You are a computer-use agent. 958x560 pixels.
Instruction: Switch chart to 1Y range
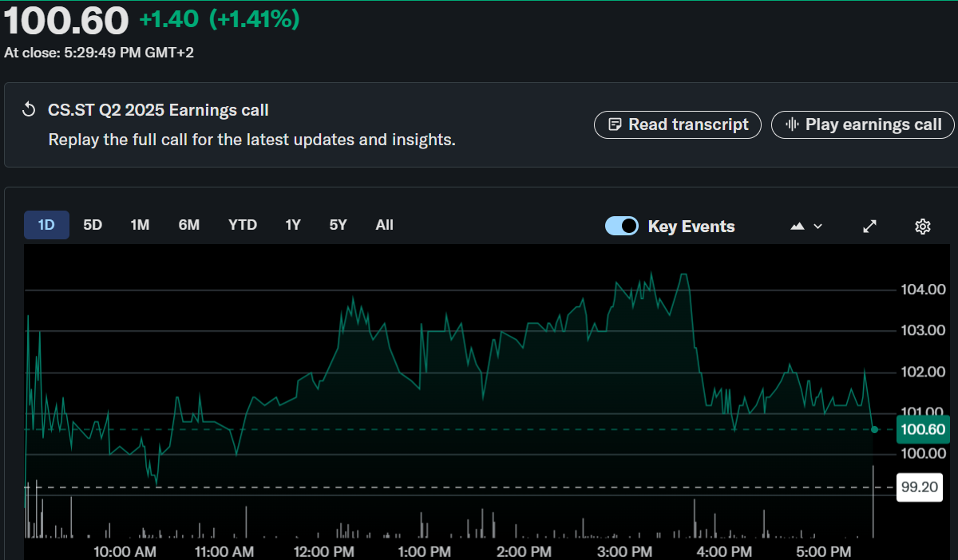[x=293, y=225]
